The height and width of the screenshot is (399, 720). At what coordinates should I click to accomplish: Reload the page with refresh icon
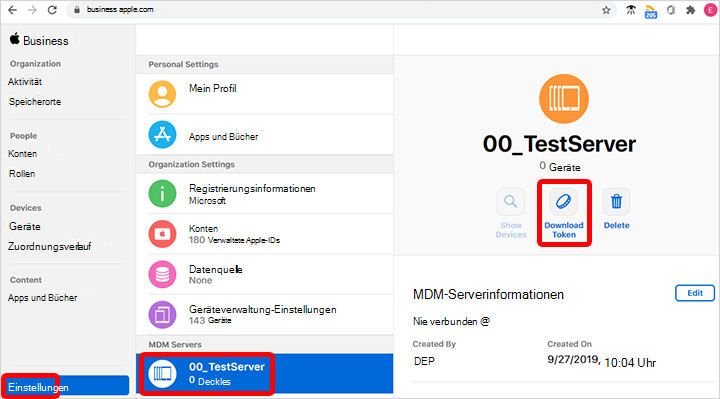(x=52, y=10)
